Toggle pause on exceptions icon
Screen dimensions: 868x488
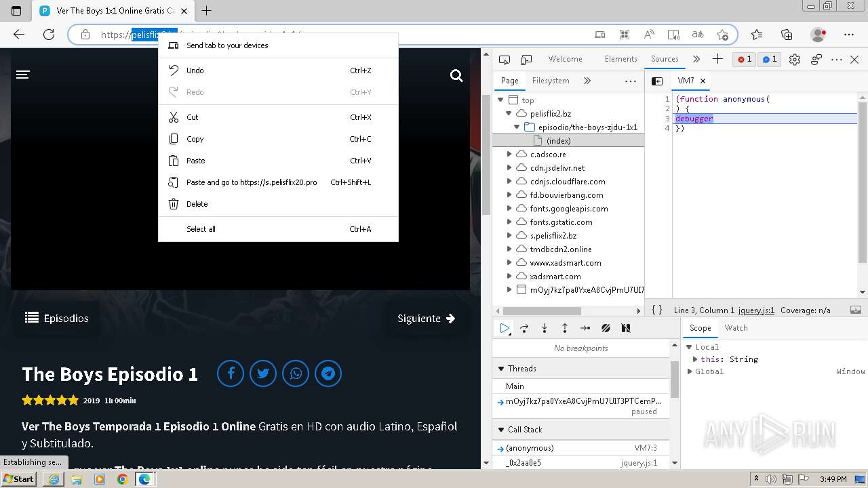tap(626, 328)
